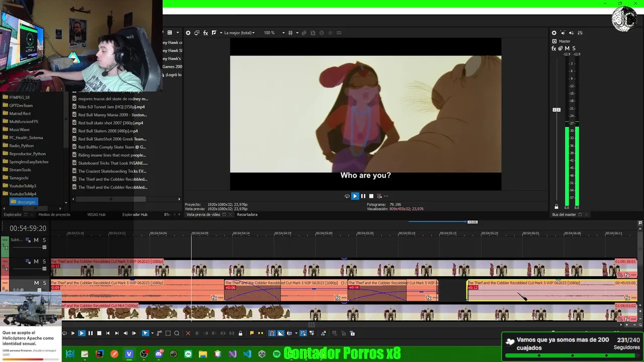The width and height of the screenshot is (644, 362).
Task: Solo track 1 Subtitles
Action: pyautogui.click(x=44, y=240)
